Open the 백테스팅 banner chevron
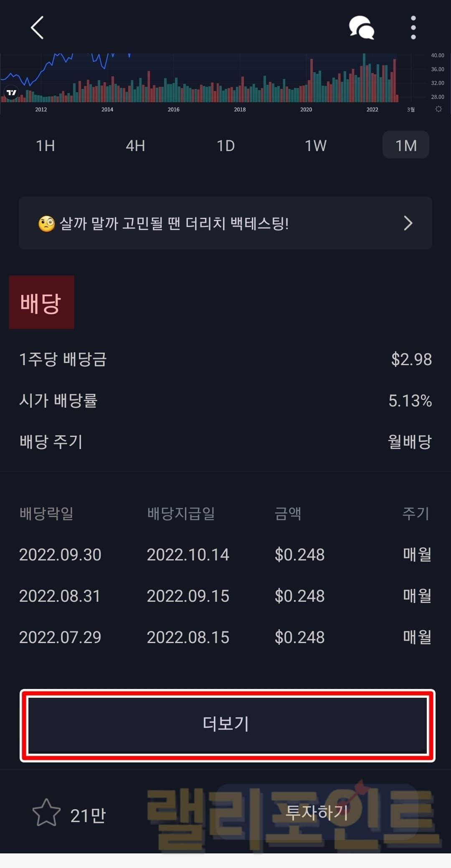451x868 pixels. pyautogui.click(x=408, y=223)
